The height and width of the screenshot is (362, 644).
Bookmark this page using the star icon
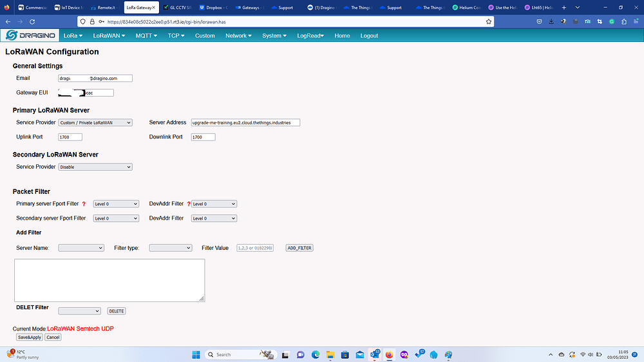[x=489, y=21]
